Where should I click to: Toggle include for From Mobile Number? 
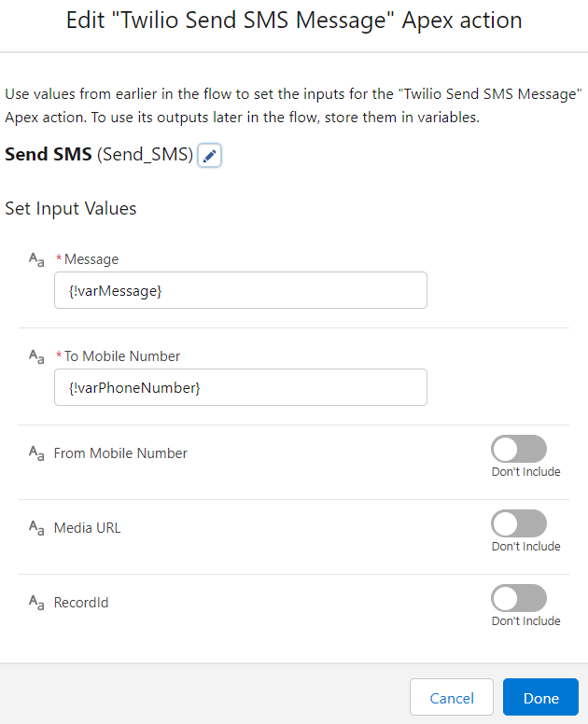coord(519,449)
